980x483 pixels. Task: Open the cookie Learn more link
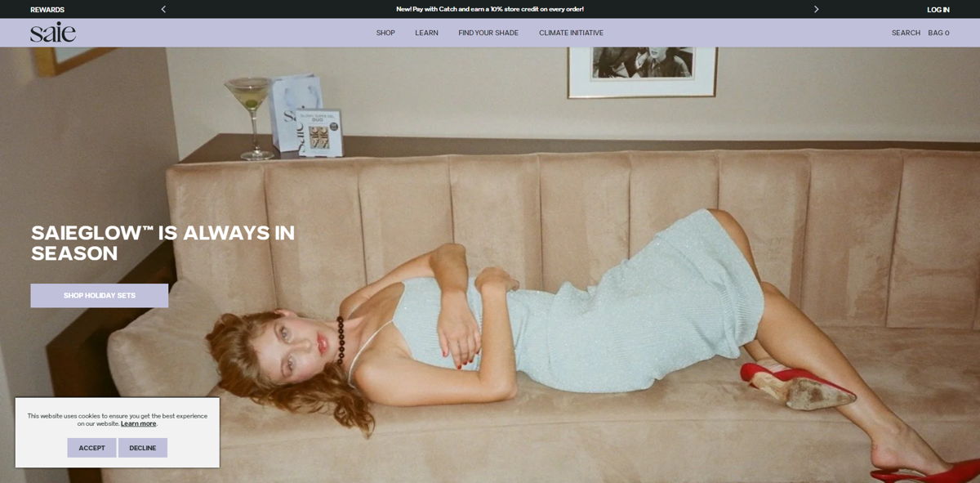[x=138, y=423]
